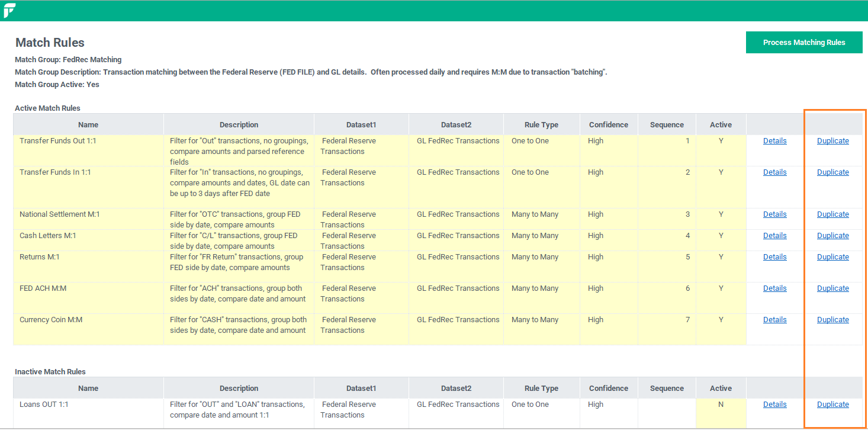Open Details for Transfer Funds Out 1:1
This screenshot has height=430, width=868.
click(774, 141)
